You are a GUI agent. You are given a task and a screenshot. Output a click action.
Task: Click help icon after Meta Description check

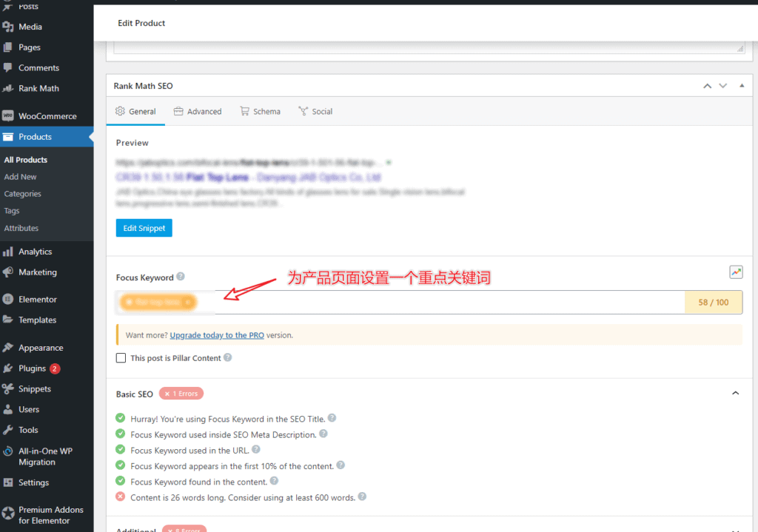click(323, 434)
